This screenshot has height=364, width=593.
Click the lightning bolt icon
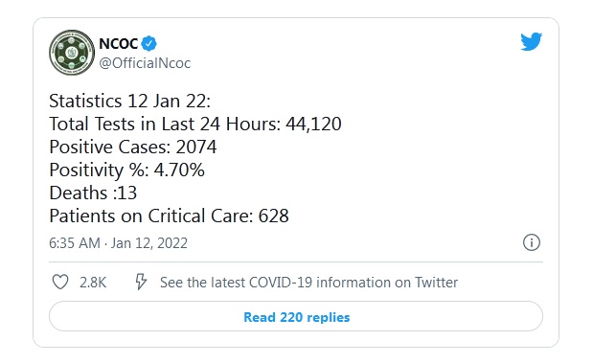(141, 282)
